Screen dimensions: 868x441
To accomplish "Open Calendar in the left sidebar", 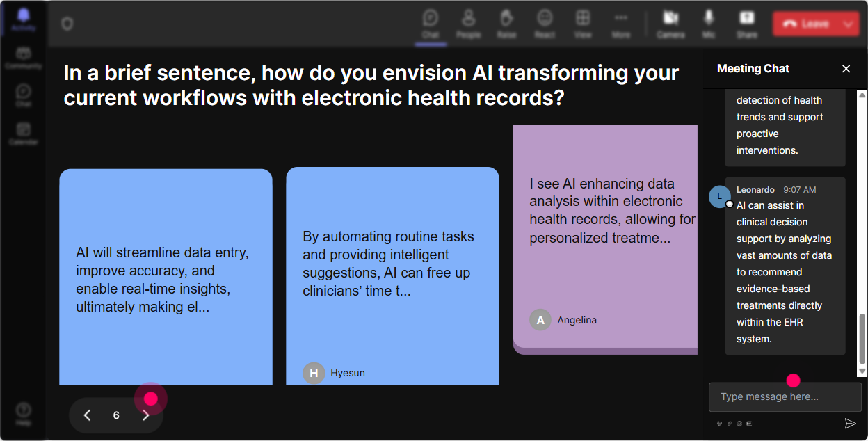I will [x=24, y=134].
